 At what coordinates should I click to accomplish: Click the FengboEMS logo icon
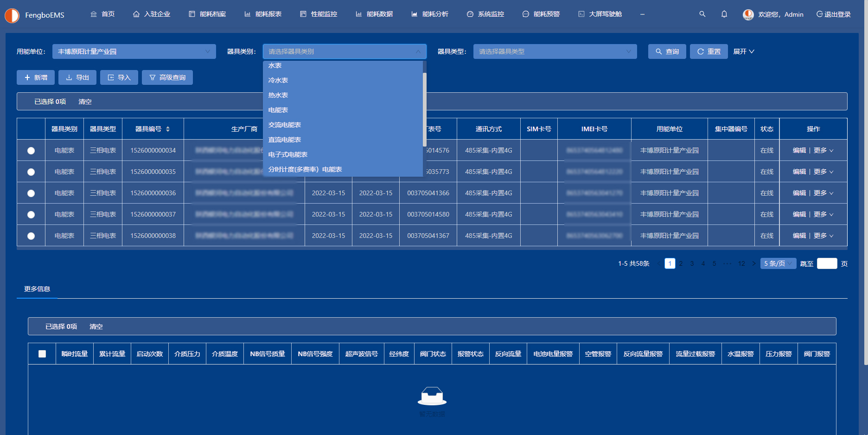pos(12,15)
